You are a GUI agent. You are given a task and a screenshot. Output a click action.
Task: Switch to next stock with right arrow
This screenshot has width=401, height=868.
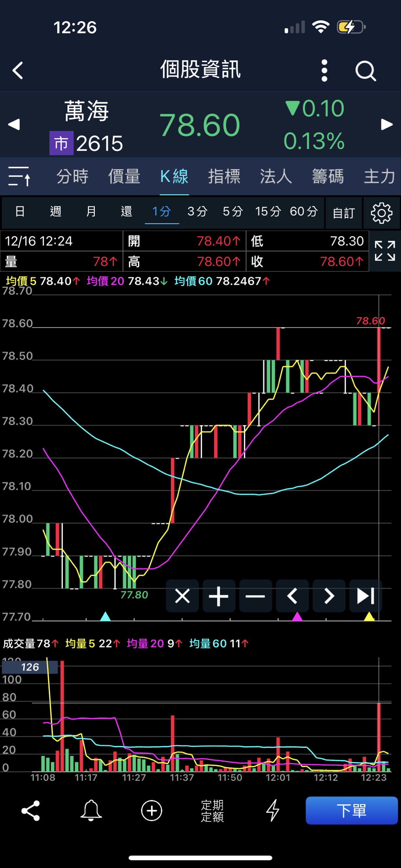click(x=387, y=124)
